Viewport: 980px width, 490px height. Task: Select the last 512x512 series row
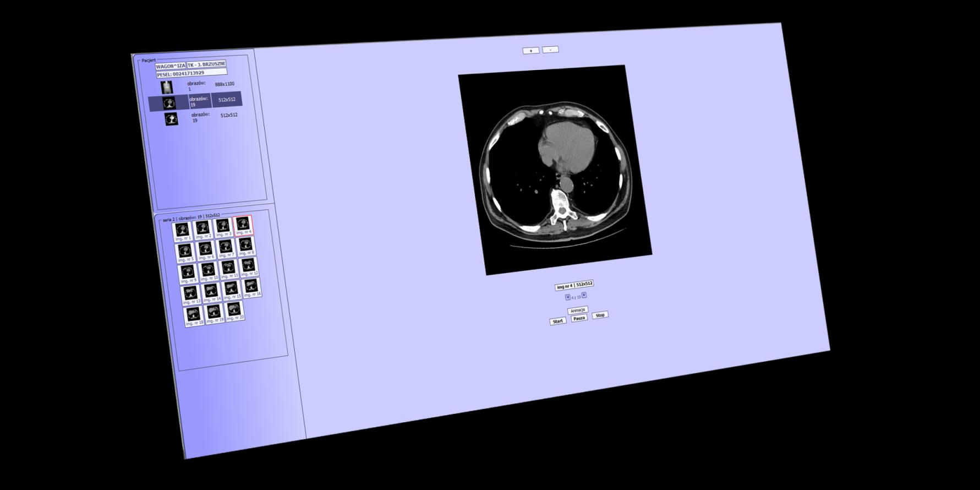point(197,117)
